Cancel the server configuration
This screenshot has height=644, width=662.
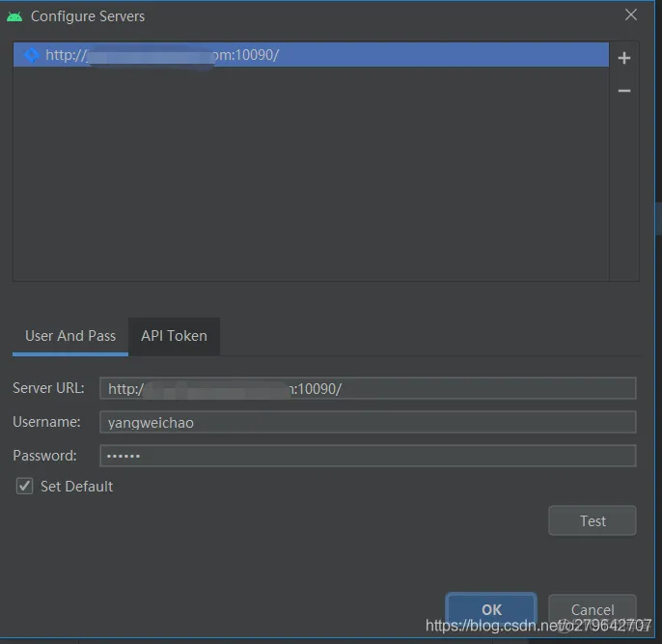(593, 609)
